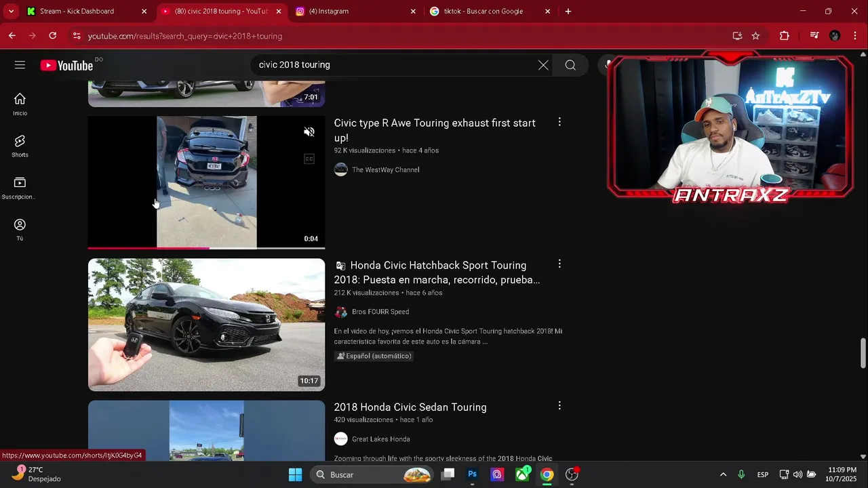Open Chrome three-dot menu
Viewport: 868px width, 488px height.
[854, 36]
